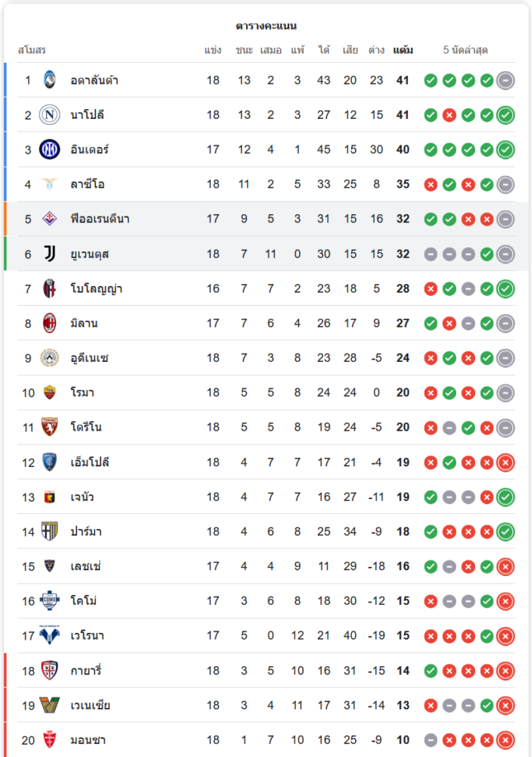Click the Atalanta club crest icon
Viewport: 532px width, 757px height.
[x=49, y=80]
